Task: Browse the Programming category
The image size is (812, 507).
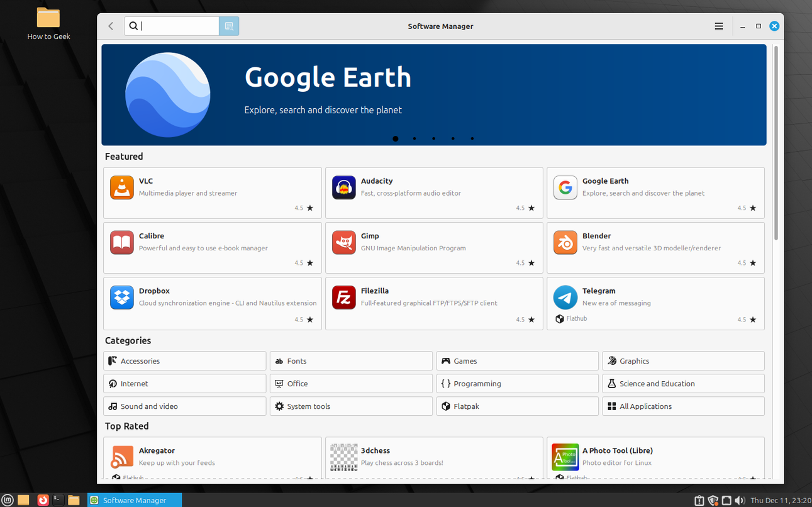Action: [x=518, y=384]
